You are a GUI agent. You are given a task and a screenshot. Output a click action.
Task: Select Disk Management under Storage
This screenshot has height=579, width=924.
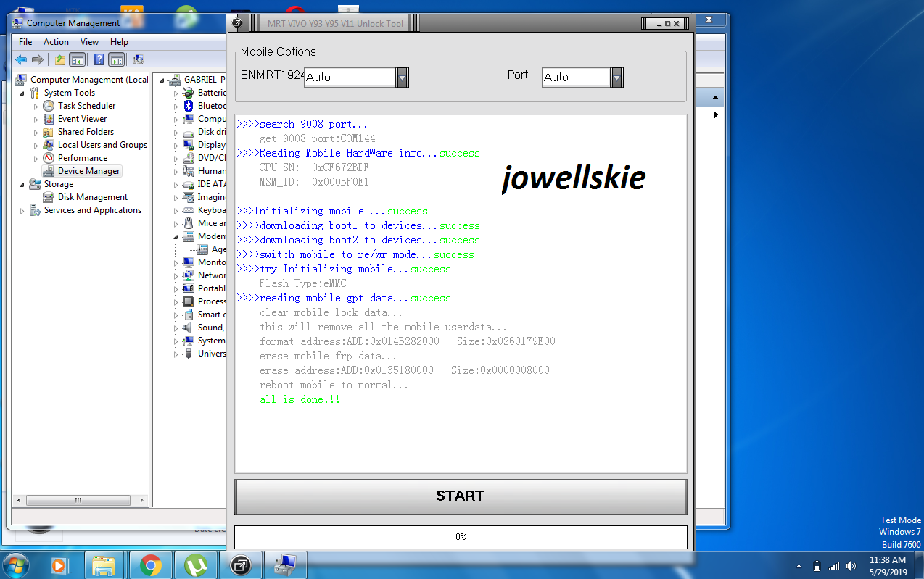(93, 197)
